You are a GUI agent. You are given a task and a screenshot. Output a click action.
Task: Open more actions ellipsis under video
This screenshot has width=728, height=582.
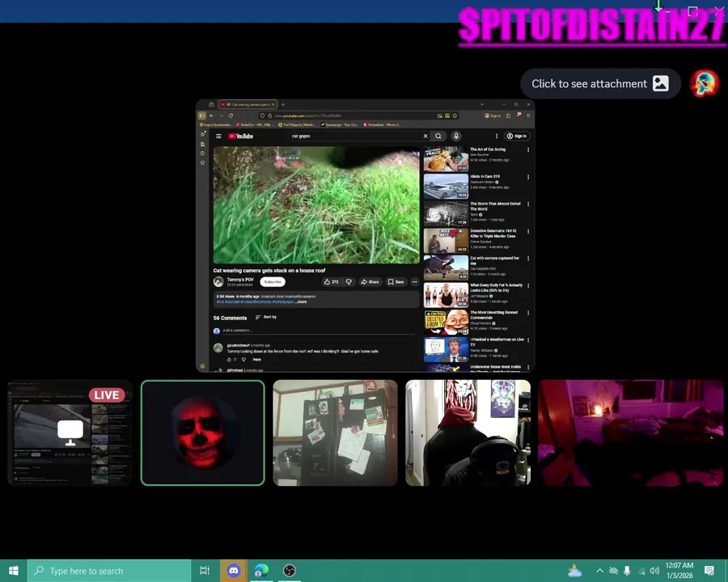415,282
